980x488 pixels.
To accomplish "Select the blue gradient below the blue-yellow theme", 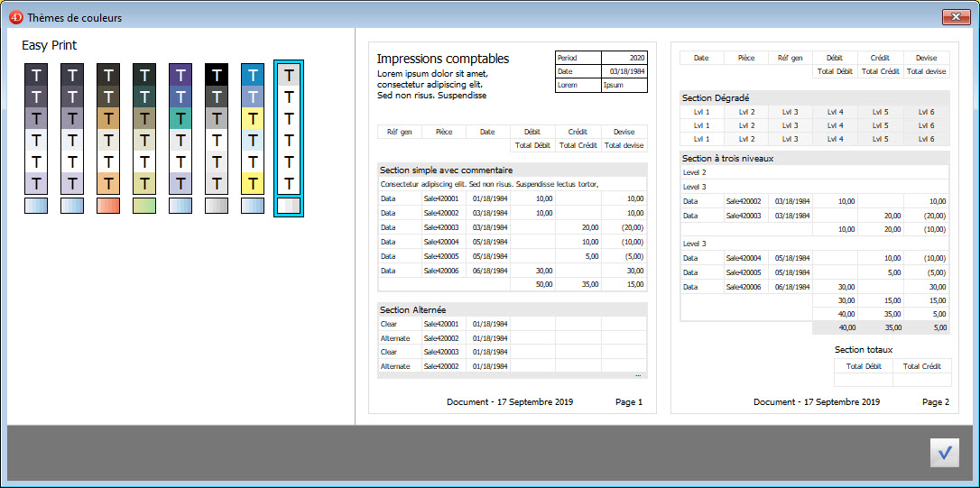I will coord(253,206).
